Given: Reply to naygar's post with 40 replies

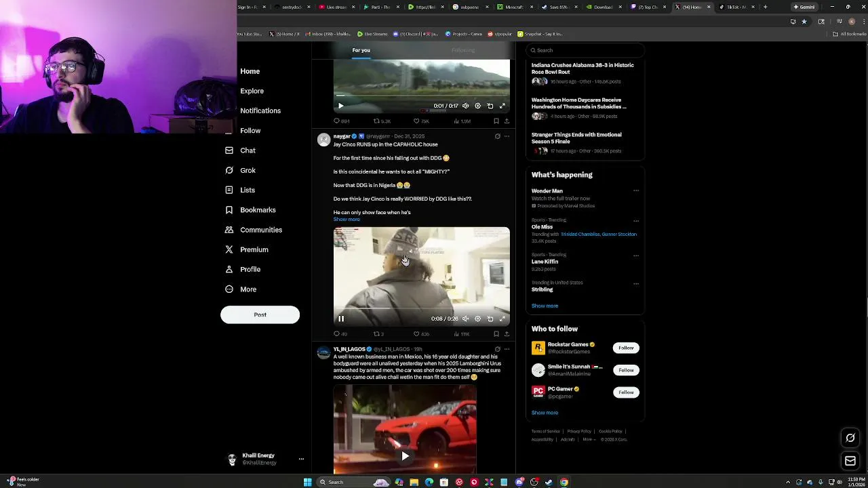Looking at the screenshot, I should 340,334.
